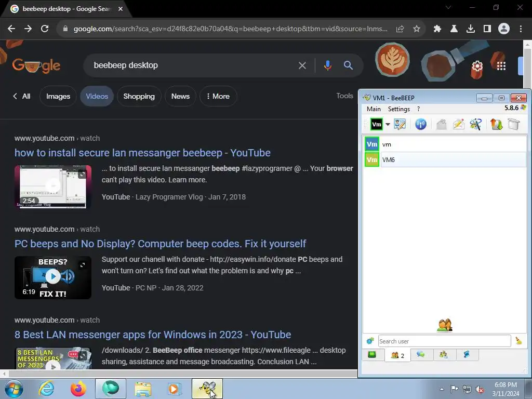This screenshot has width=532, height=399.
Task: Switch to the chat bubbles tab
Action: click(421, 354)
